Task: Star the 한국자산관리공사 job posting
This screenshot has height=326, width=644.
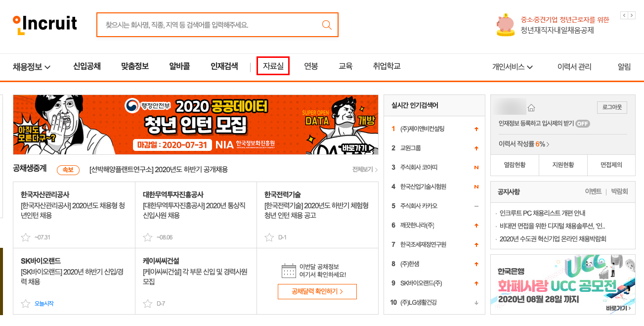Action: pyautogui.click(x=26, y=237)
